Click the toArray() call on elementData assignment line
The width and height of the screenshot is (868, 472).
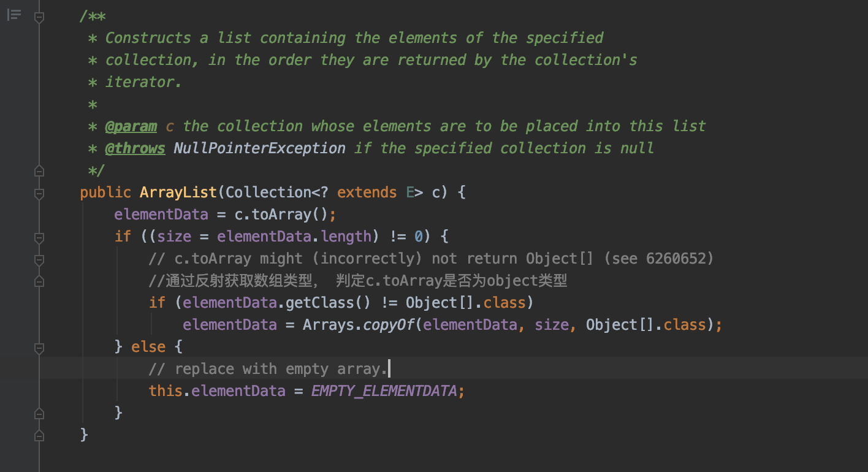[x=284, y=215]
